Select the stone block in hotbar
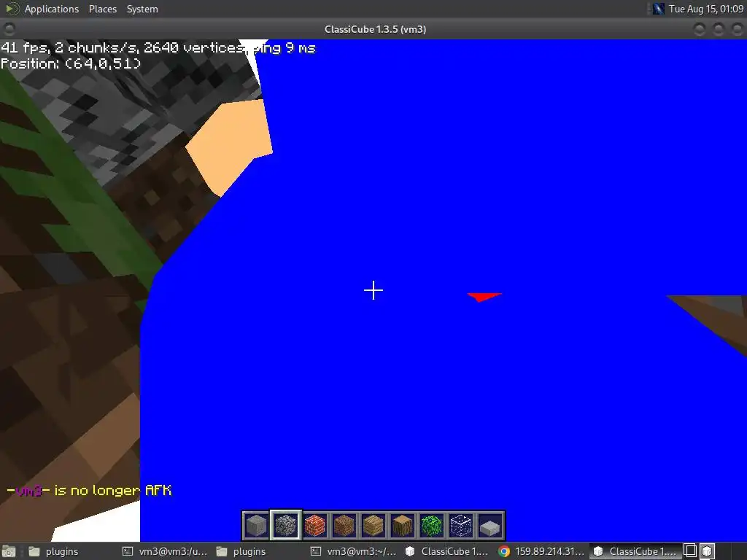The height and width of the screenshot is (560, 747). coord(256,526)
